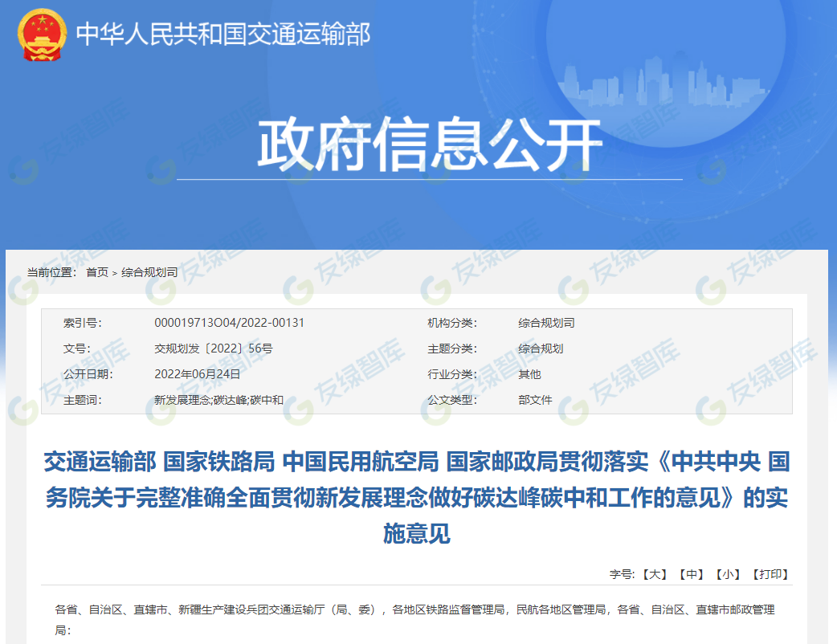This screenshot has height=644, width=837.
Task: Click the 机构分类 value 综合规划司
Action: 546,323
